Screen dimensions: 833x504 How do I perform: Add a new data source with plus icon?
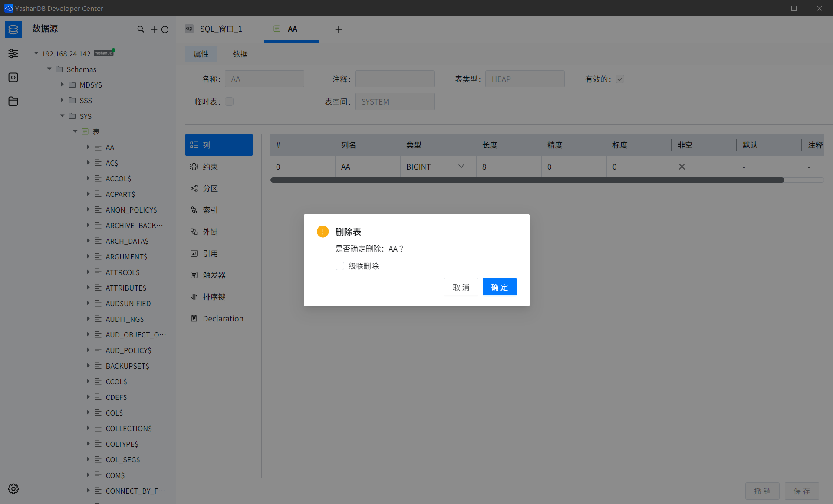point(154,29)
